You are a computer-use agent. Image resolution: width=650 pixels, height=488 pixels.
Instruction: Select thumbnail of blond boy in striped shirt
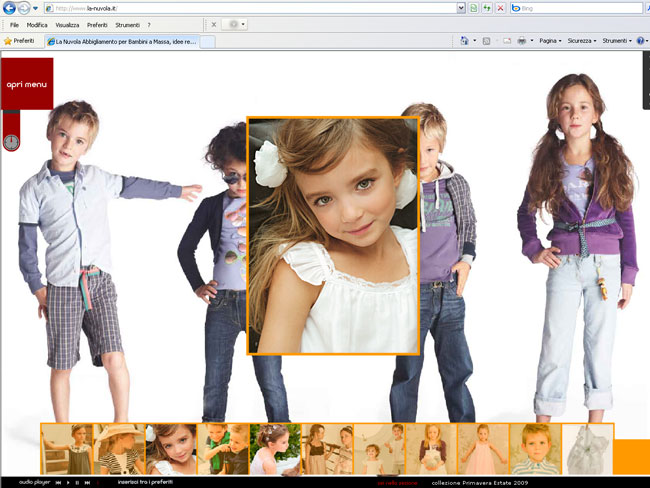pos(535,449)
